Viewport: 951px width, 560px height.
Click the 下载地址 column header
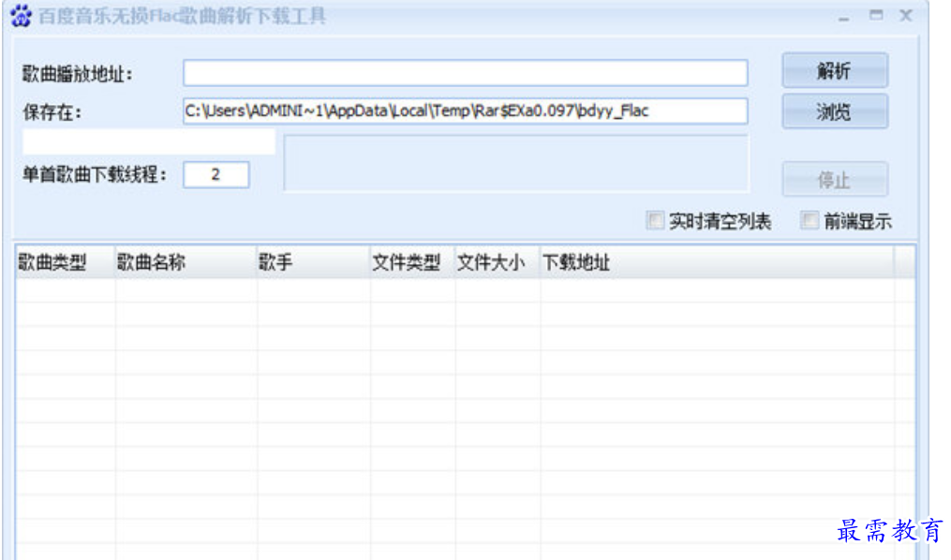pyautogui.click(x=717, y=262)
